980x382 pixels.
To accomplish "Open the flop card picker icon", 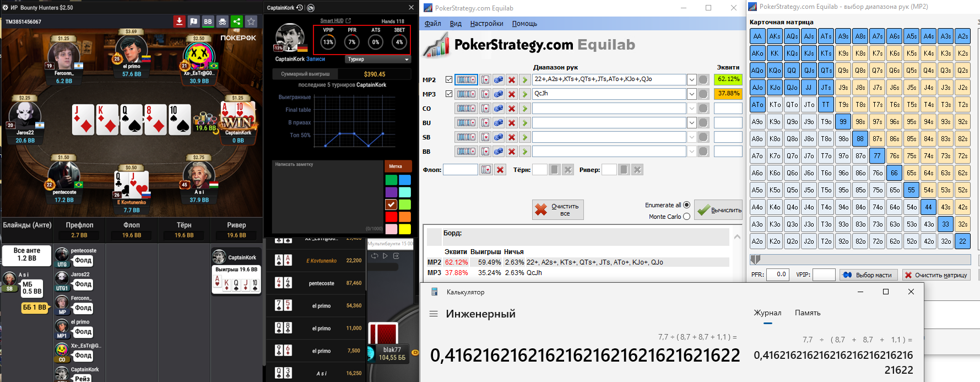I will [x=486, y=170].
